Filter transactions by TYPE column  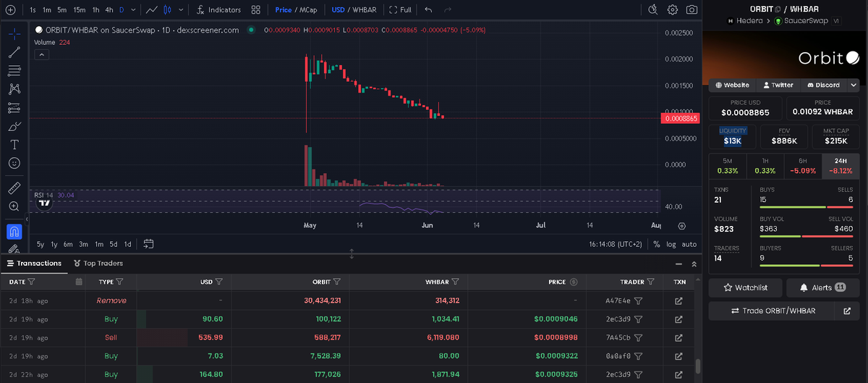coord(119,282)
